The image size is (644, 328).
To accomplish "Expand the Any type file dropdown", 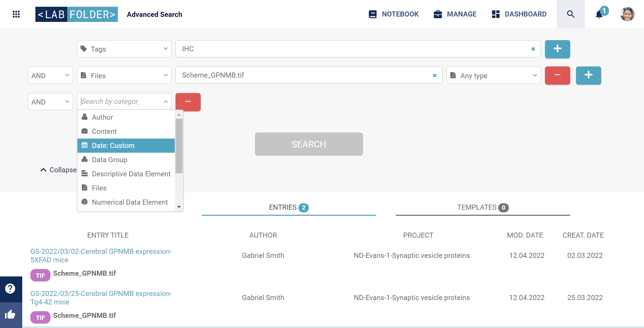I will (493, 76).
